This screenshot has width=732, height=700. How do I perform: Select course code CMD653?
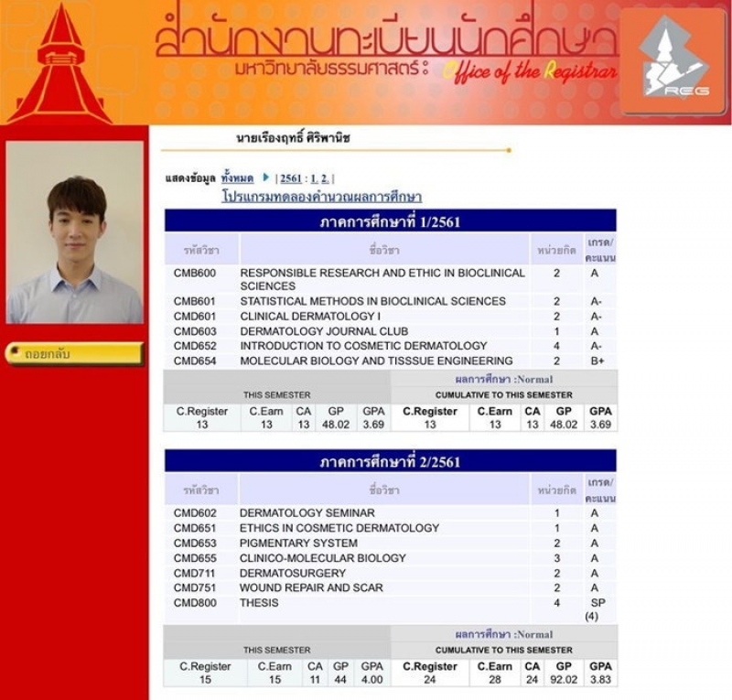tap(195, 544)
